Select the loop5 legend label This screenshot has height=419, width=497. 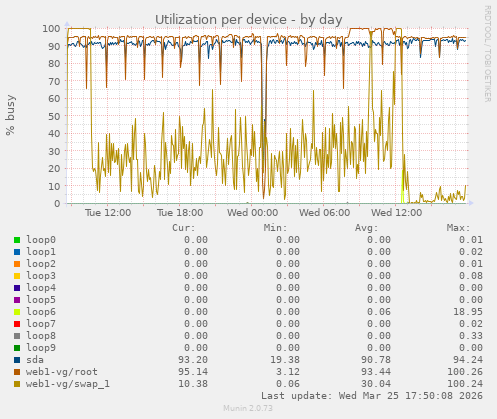click(41, 300)
